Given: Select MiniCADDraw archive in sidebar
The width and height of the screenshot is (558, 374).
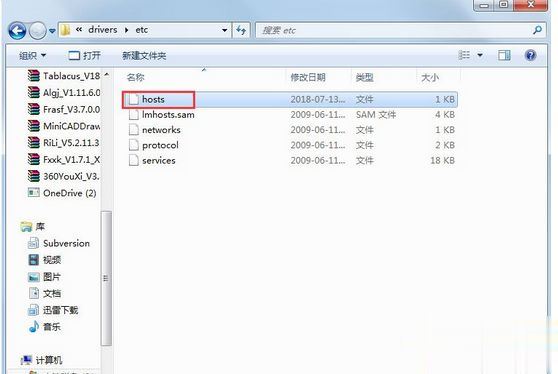Looking at the screenshot, I should [64, 126].
